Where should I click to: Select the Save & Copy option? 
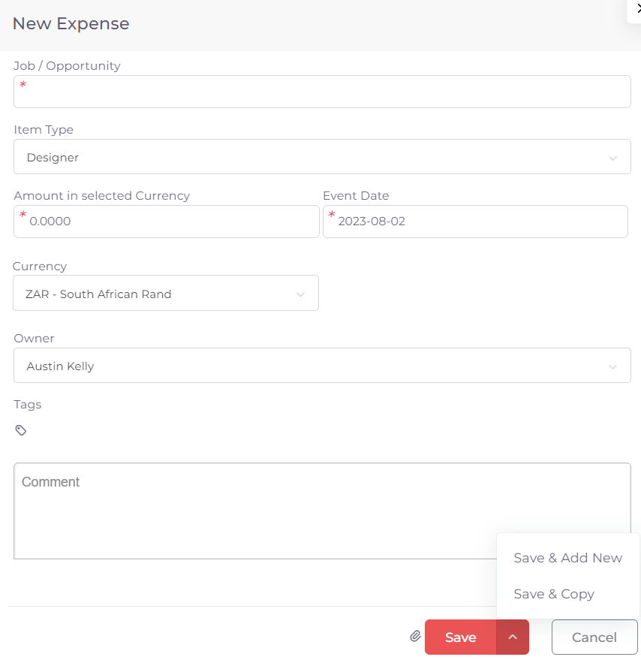(x=553, y=594)
